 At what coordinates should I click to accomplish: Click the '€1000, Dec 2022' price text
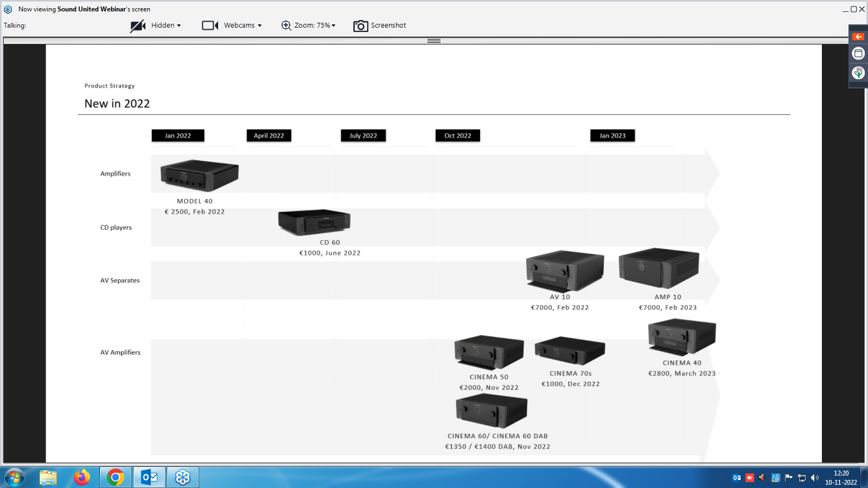(571, 384)
